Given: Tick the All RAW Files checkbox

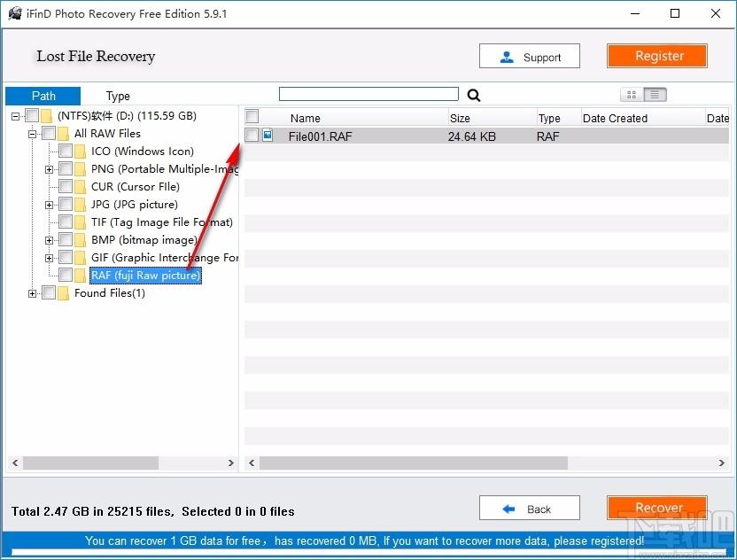Looking at the screenshot, I should (49, 133).
